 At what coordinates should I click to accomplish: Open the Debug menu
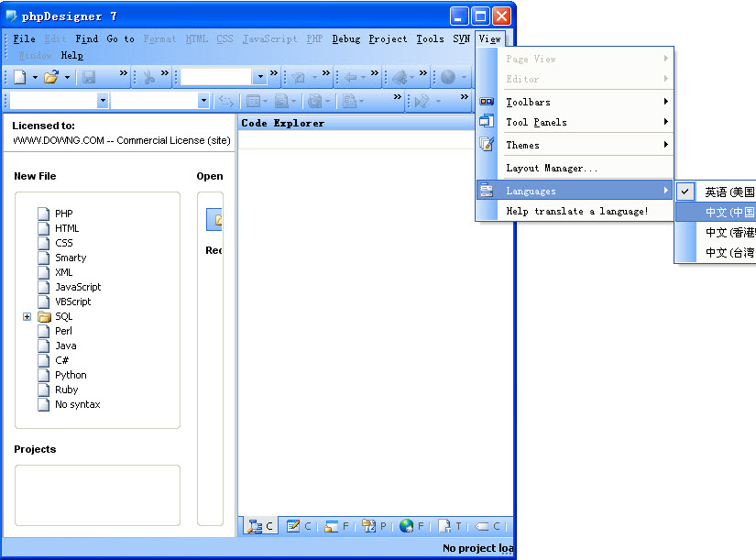tap(346, 38)
